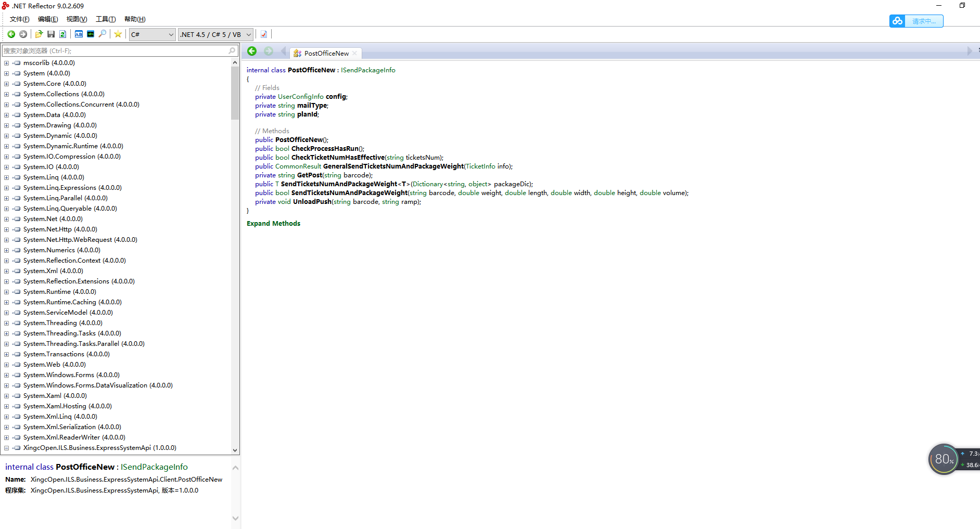Screen dimensions: 980x529
Task: Click the tree scrollbar up arrow
Action: point(235,62)
